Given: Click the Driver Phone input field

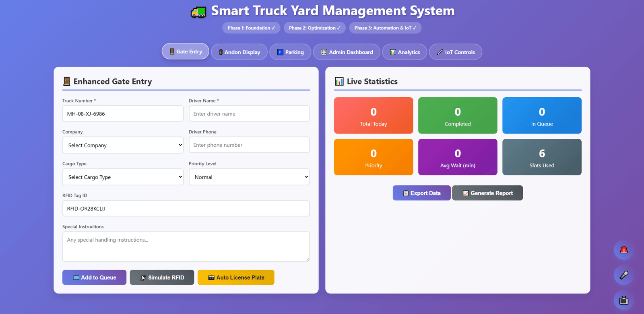Looking at the screenshot, I should pos(249,145).
